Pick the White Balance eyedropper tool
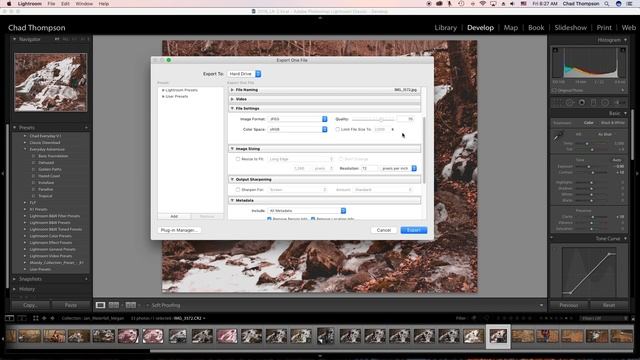640x360 pixels. [x=558, y=137]
